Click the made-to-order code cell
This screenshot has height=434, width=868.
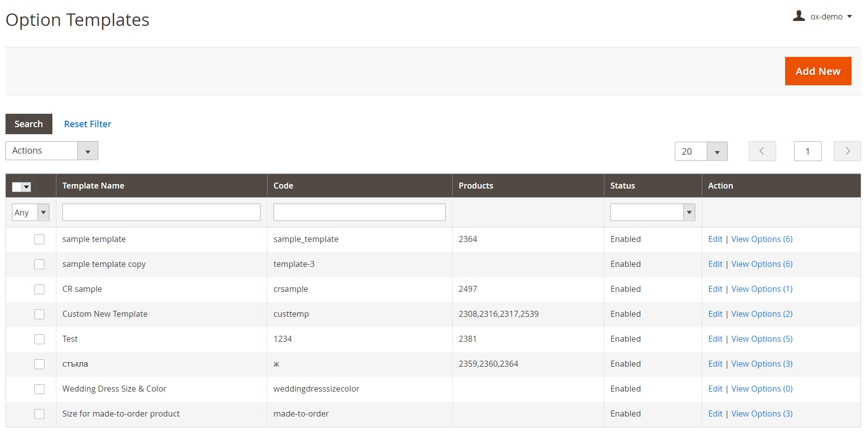coord(301,414)
